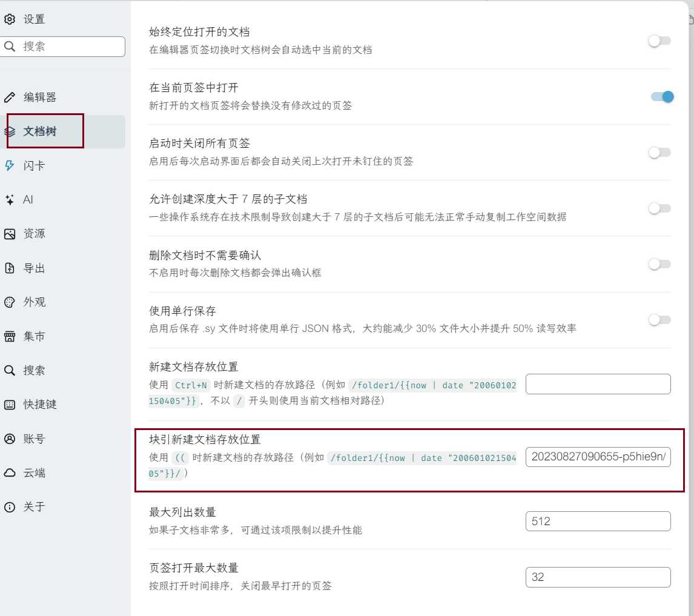This screenshot has width=694, height=616.
Task: Open the 关于 tab
Action: click(63, 507)
